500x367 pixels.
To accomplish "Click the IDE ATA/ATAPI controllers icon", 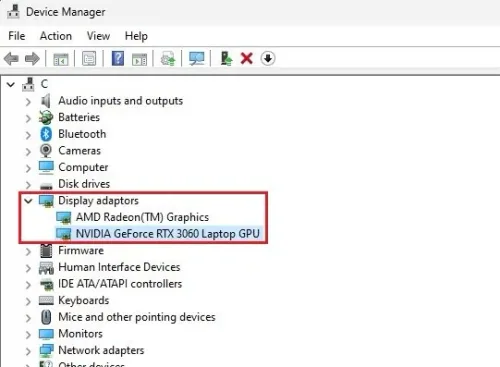I will pyautogui.click(x=46, y=284).
